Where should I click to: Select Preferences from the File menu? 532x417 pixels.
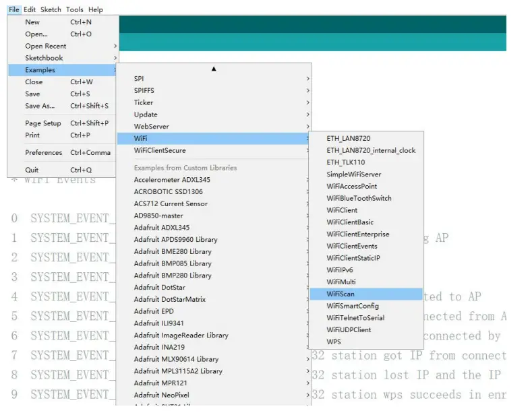point(44,153)
